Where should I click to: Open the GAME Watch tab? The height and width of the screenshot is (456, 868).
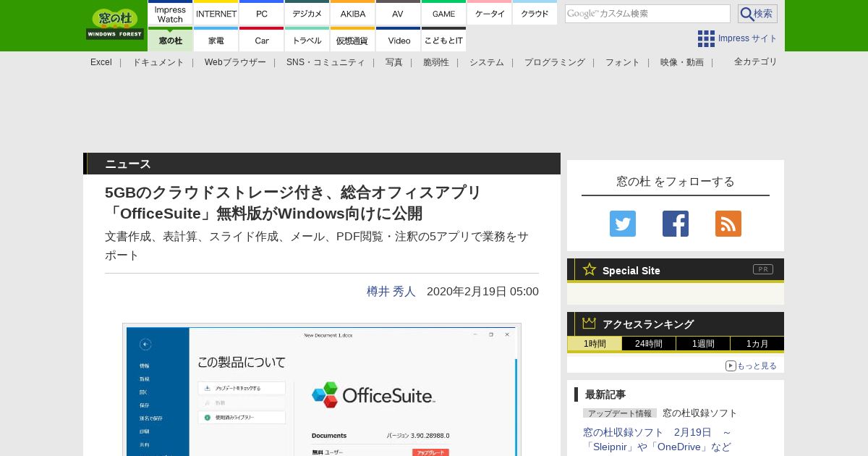[444, 13]
